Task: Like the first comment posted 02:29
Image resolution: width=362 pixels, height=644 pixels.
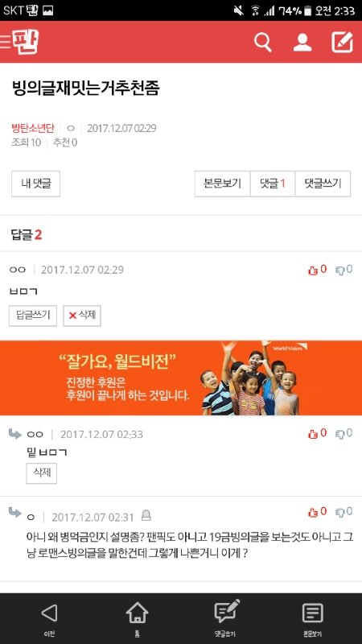Action: (x=317, y=270)
